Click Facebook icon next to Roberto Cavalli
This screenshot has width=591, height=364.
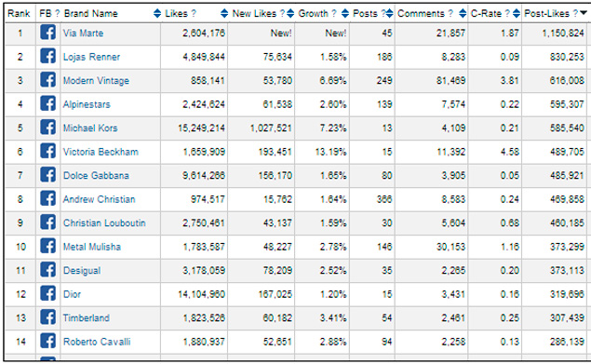[47, 342]
